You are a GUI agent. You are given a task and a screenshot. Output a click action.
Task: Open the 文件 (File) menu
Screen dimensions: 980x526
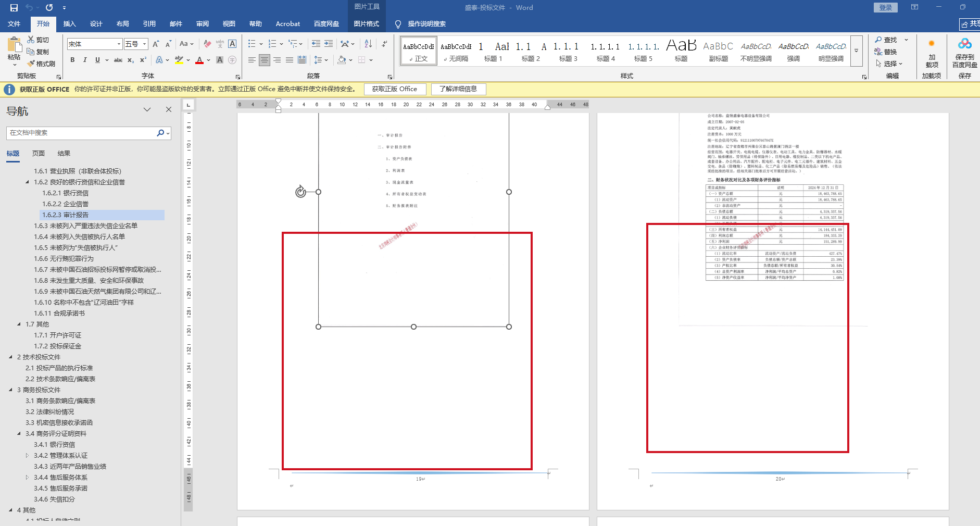point(14,23)
